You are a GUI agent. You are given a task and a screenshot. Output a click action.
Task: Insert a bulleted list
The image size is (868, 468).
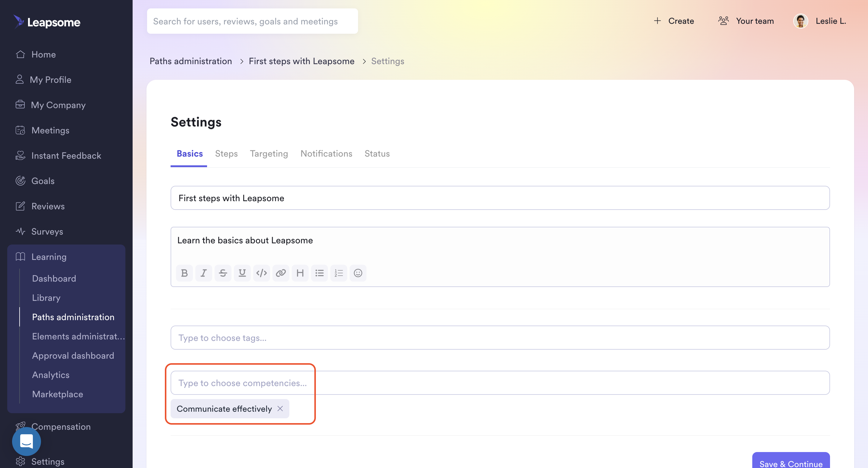click(319, 273)
